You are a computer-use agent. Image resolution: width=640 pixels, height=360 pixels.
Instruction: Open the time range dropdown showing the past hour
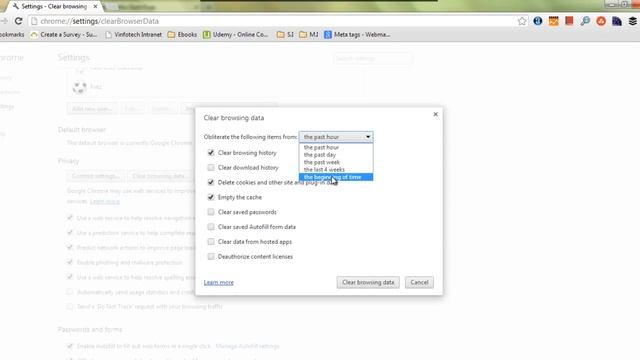pos(336,137)
